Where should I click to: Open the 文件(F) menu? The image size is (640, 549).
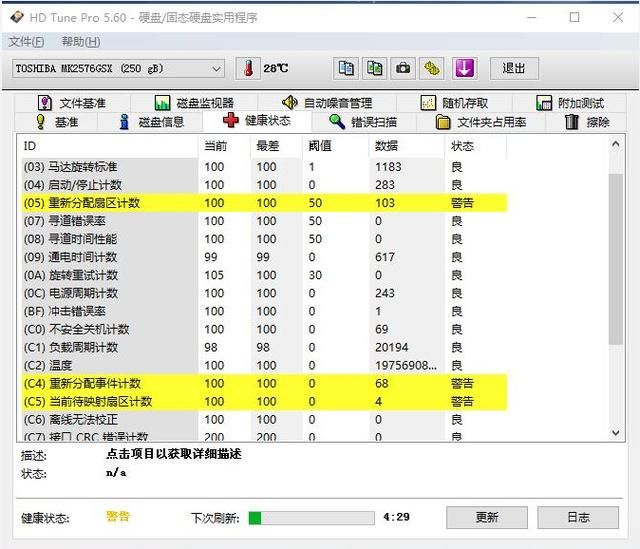point(26,42)
